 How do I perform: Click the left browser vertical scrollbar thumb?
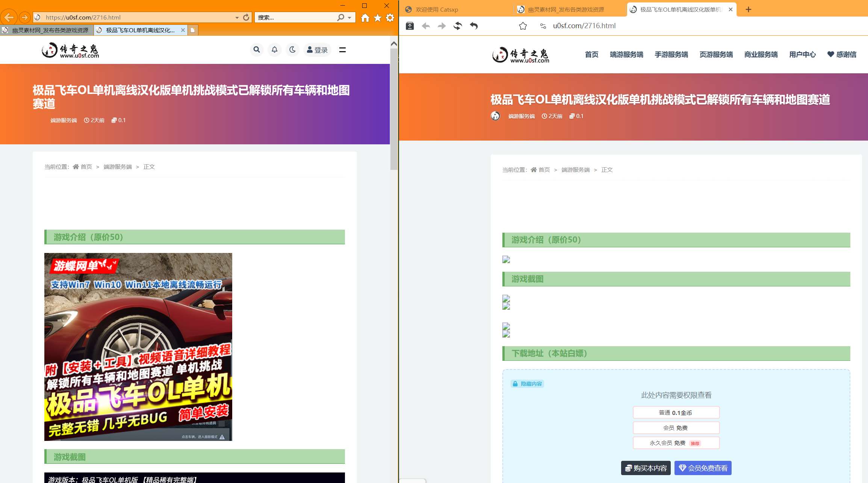[x=394, y=109]
